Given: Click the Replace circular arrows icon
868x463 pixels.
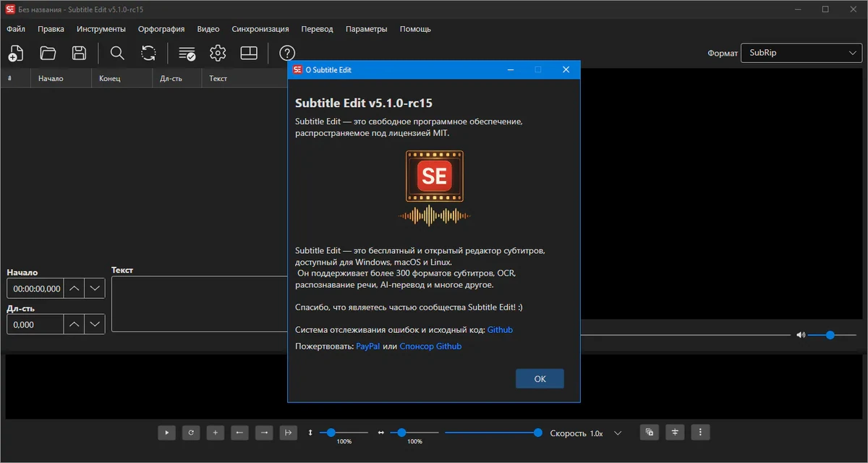Looking at the screenshot, I should [148, 53].
